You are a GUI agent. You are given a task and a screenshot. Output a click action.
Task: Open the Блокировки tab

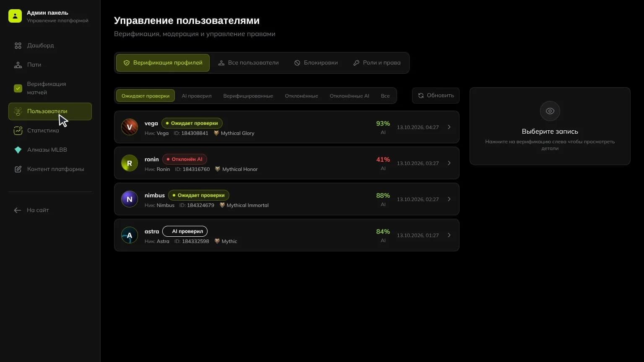point(316,63)
